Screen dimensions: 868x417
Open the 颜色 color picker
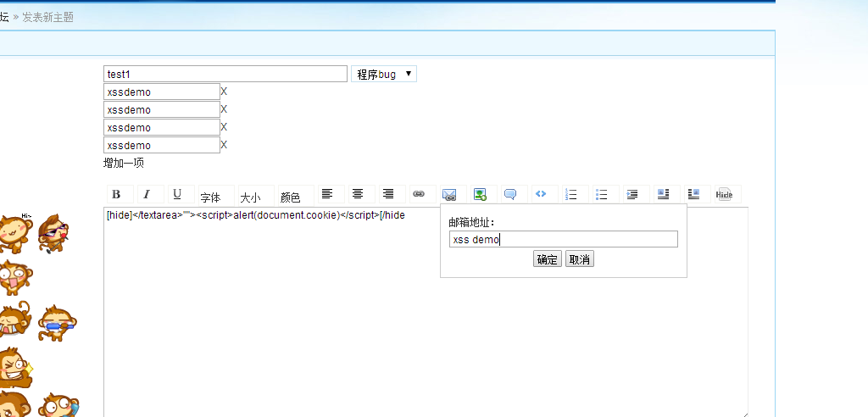click(296, 196)
